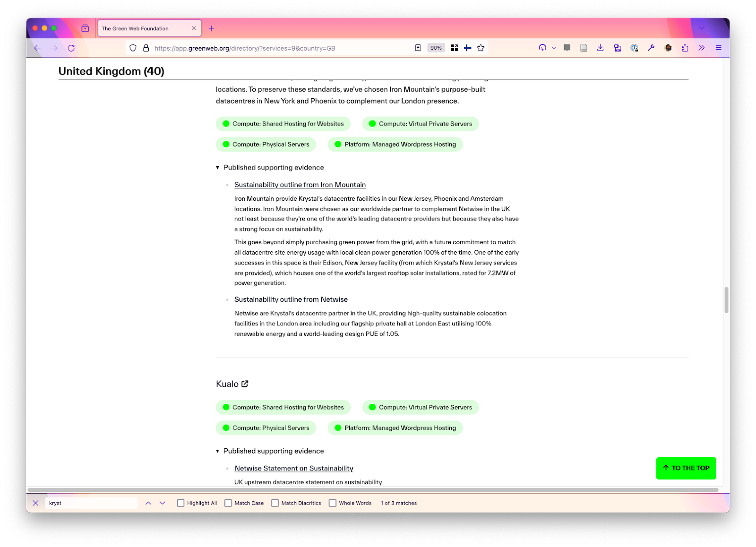The image size is (756, 547).
Task: Enable Match Diacritics checkbox
Action: tap(275, 503)
